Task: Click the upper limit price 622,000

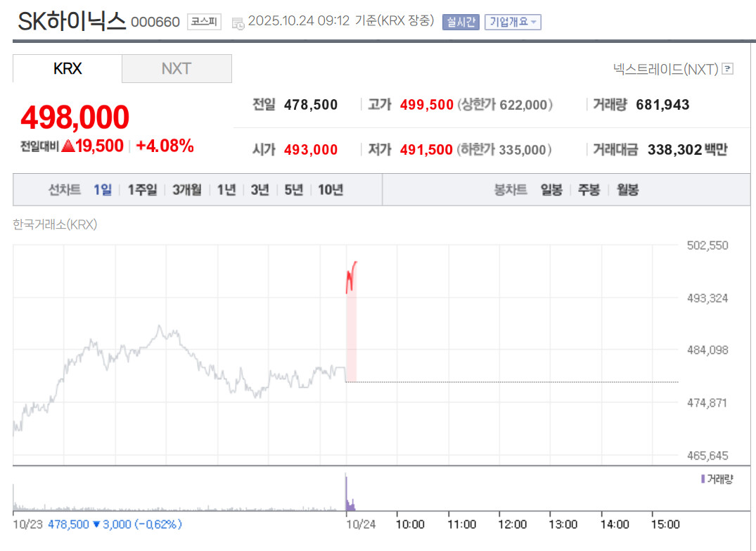Action: point(523,105)
